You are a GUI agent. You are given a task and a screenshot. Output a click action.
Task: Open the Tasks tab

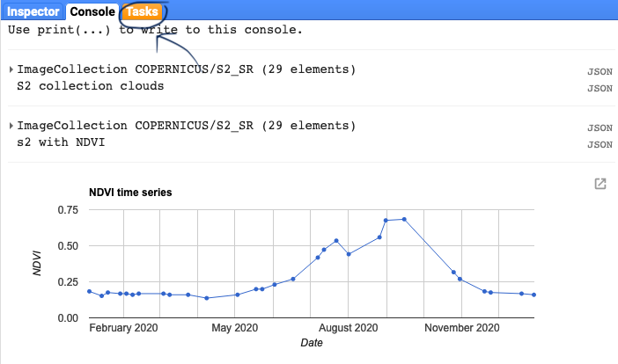[142, 12]
